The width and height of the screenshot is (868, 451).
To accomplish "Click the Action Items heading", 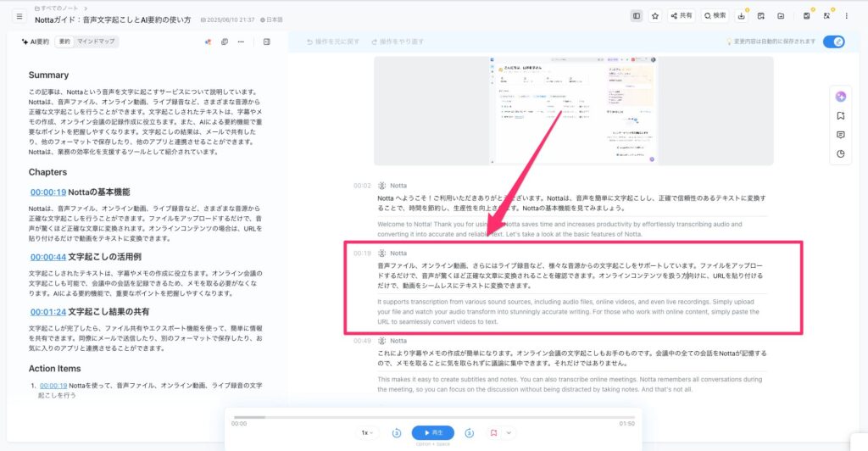I will coord(55,369).
